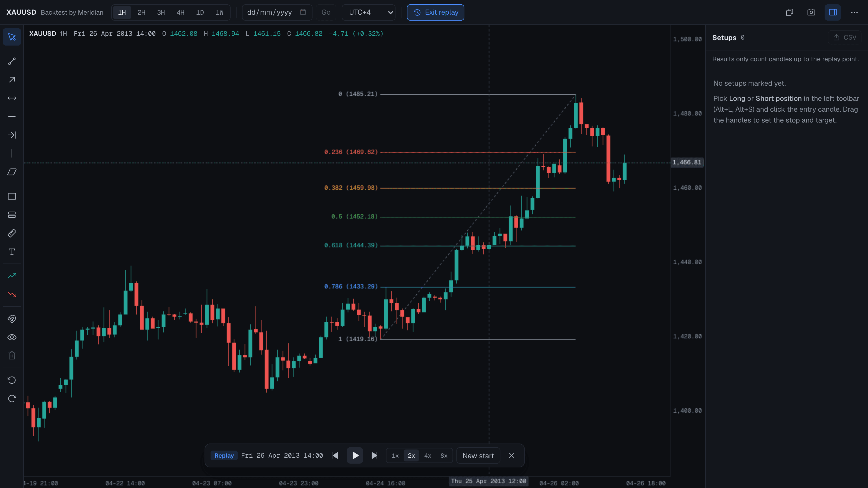The image size is (868, 488).
Task: Select the horizontal line tool
Action: [12, 117]
